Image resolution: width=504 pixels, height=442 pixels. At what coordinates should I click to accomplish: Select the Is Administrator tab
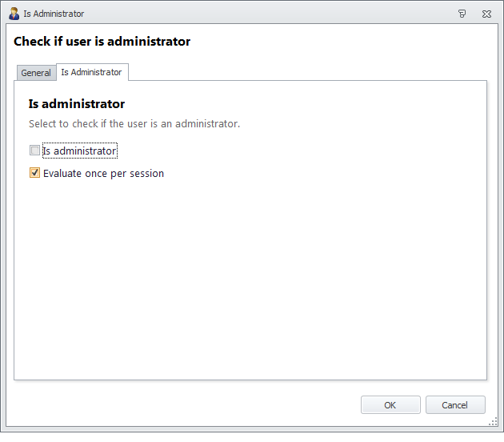(x=91, y=72)
